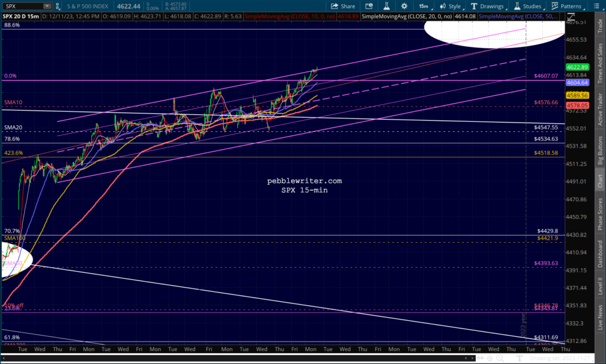Click the $4547.55 price level label
The image size is (606, 364).
546,127
